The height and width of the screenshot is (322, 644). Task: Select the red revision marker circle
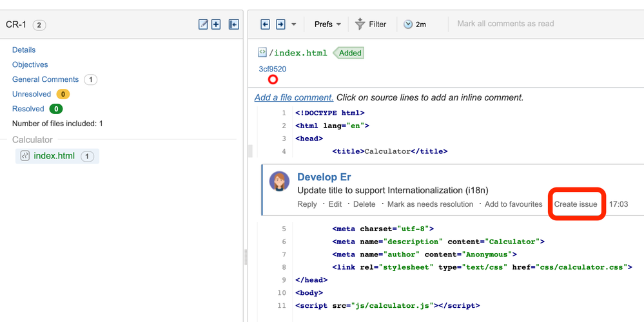(x=273, y=80)
